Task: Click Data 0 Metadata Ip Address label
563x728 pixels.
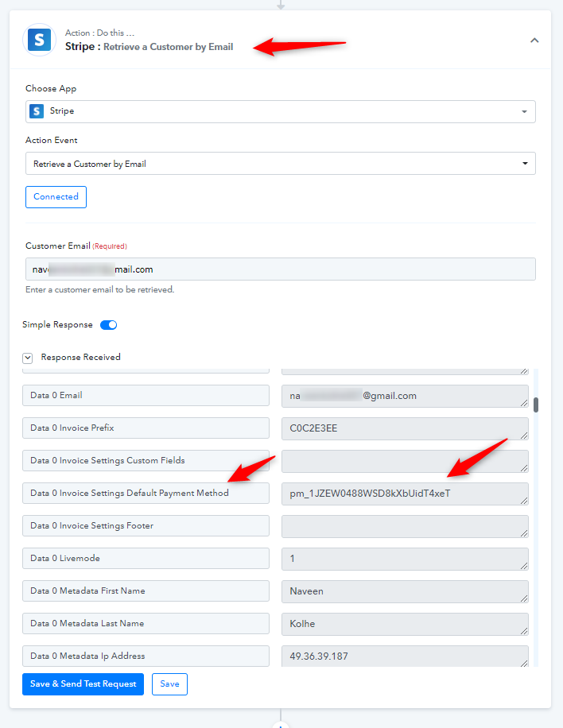Action: 146,656
